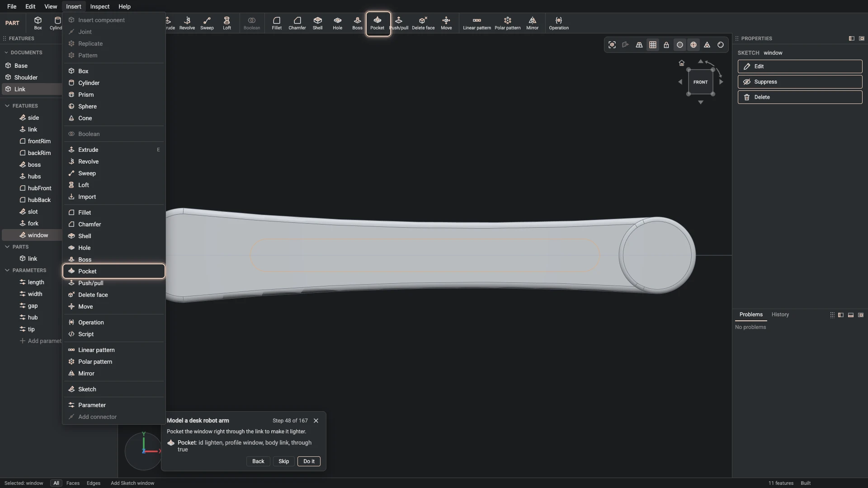Collapse the PARAMETERS section
This screenshot has height=488, width=868.
tap(7, 270)
